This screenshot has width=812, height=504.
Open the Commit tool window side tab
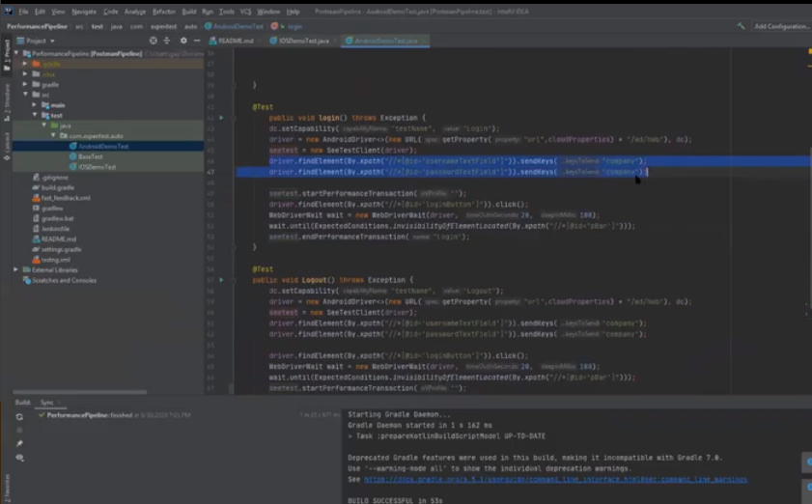pyautogui.click(x=7, y=146)
